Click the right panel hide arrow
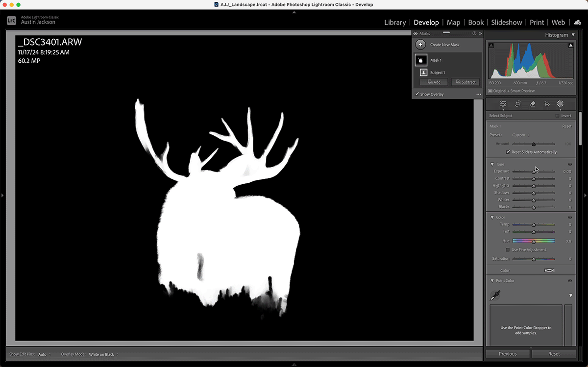 click(x=586, y=196)
